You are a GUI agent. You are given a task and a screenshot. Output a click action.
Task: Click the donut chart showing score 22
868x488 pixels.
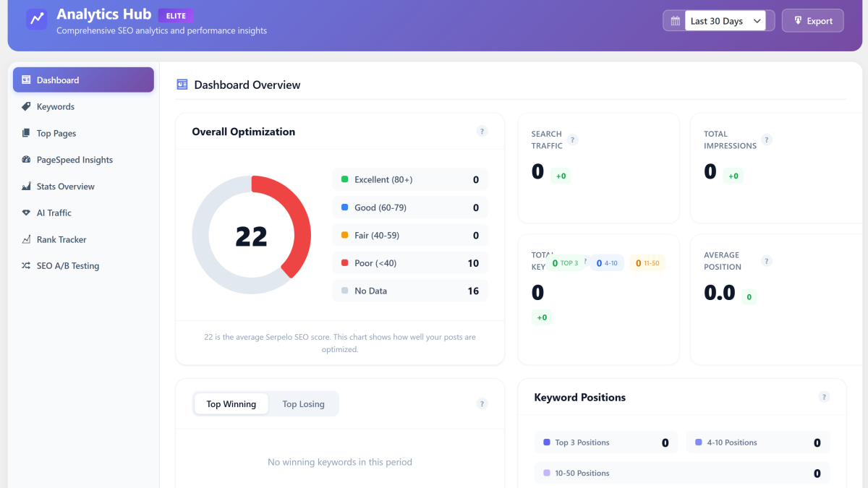pos(251,234)
